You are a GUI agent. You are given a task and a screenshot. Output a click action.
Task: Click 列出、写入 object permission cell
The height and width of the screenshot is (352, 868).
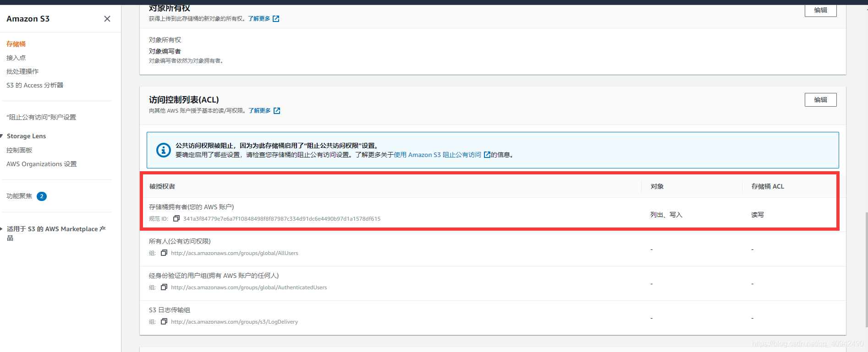point(666,215)
